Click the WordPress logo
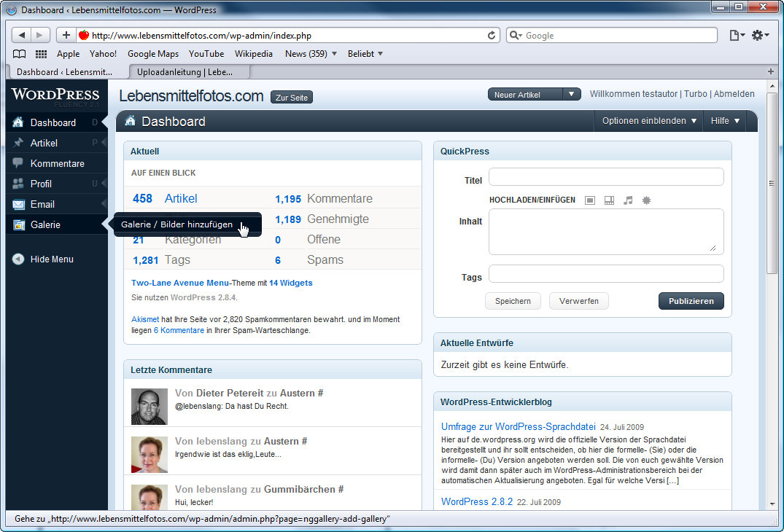The height and width of the screenshot is (532, 784). (55, 95)
